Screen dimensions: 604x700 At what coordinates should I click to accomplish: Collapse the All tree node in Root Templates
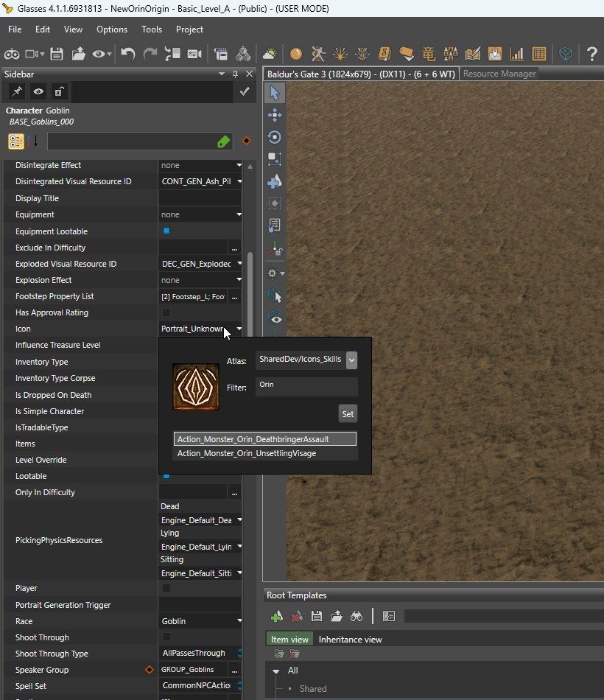(x=276, y=671)
